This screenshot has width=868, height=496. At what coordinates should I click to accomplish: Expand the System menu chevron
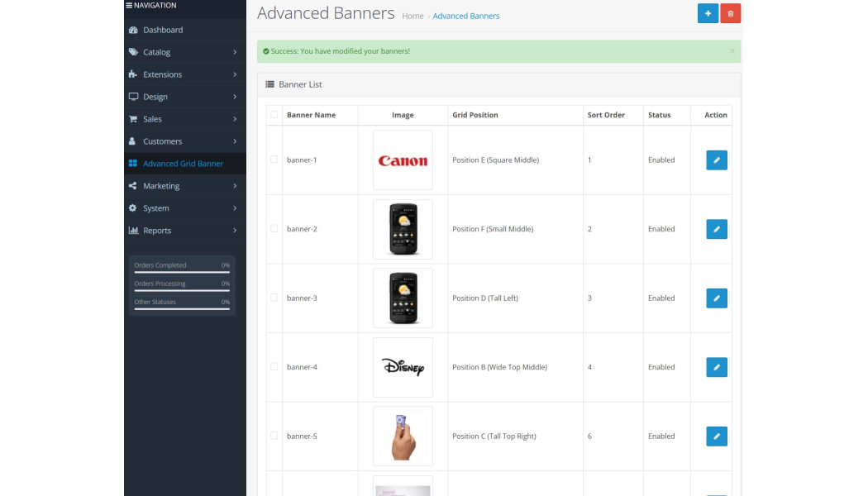(235, 208)
